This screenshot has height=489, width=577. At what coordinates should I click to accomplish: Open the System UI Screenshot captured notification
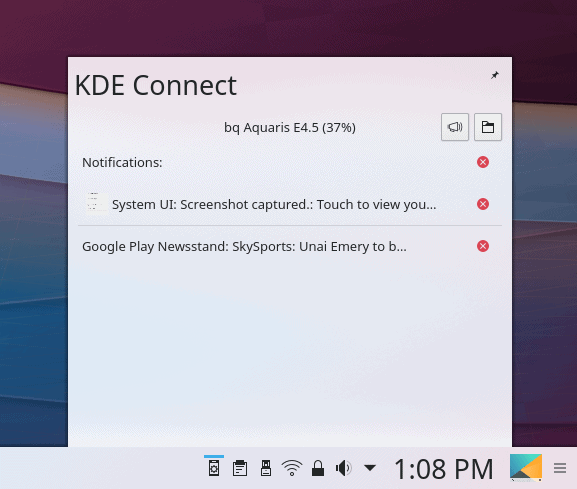(x=274, y=204)
